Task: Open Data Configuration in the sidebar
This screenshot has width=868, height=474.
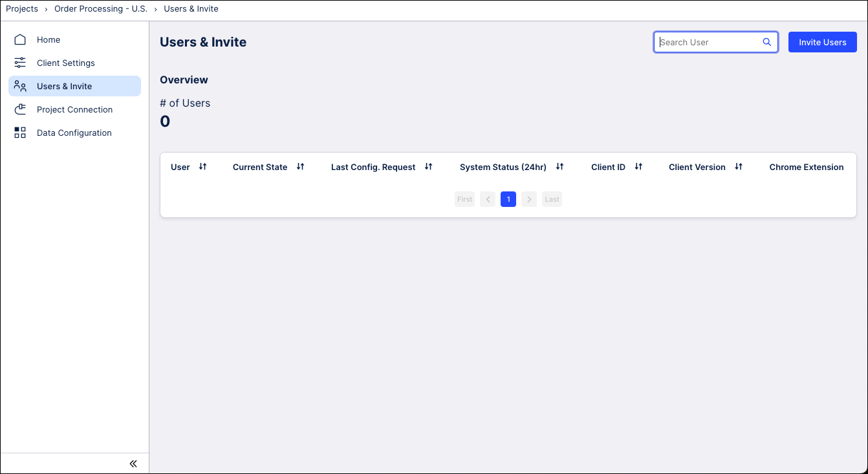Action: [x=74, y=133]
